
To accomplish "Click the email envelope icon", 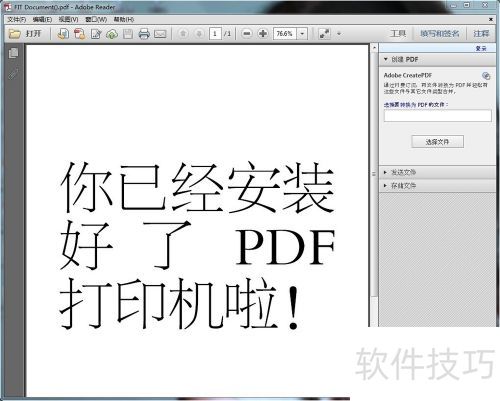I will pyautogui.click(x=160, y=34).
